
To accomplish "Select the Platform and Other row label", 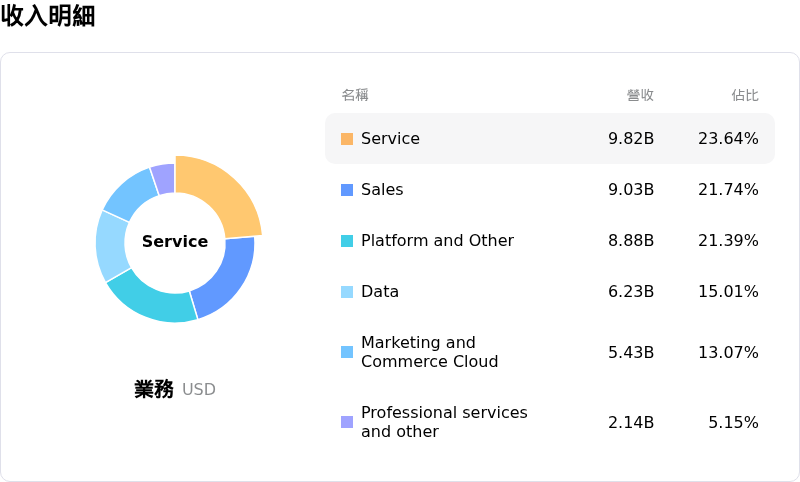I will coord(437,241).
